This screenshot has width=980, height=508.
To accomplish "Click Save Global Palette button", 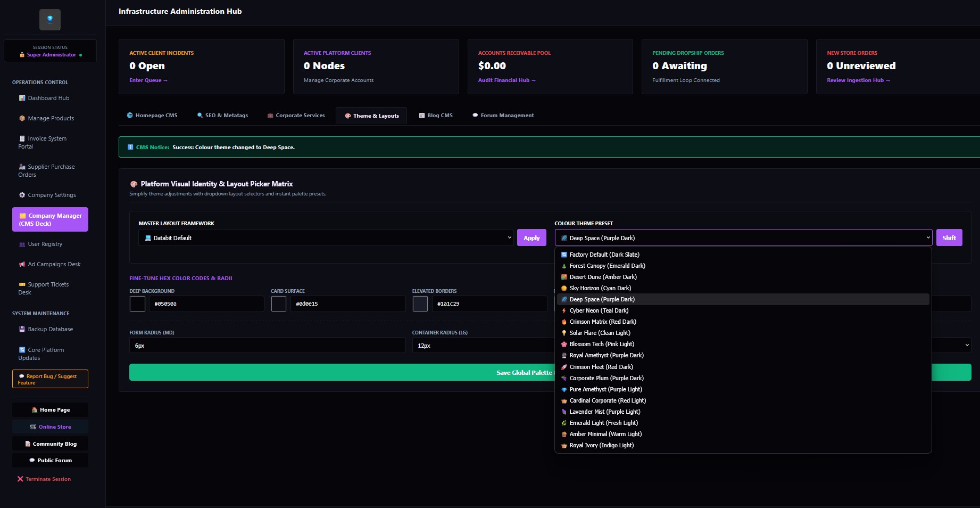I will pyautogui.click(x=550, y=372).
